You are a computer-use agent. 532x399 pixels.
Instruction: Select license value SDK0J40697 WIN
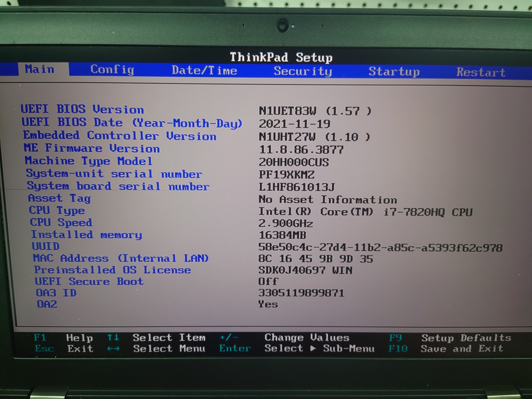(x=305, y=270)
